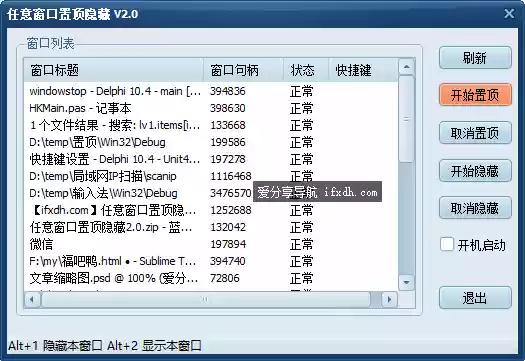Click the horizontal scrollbar thumb
The image size is (525, 361).
point(206,299)
